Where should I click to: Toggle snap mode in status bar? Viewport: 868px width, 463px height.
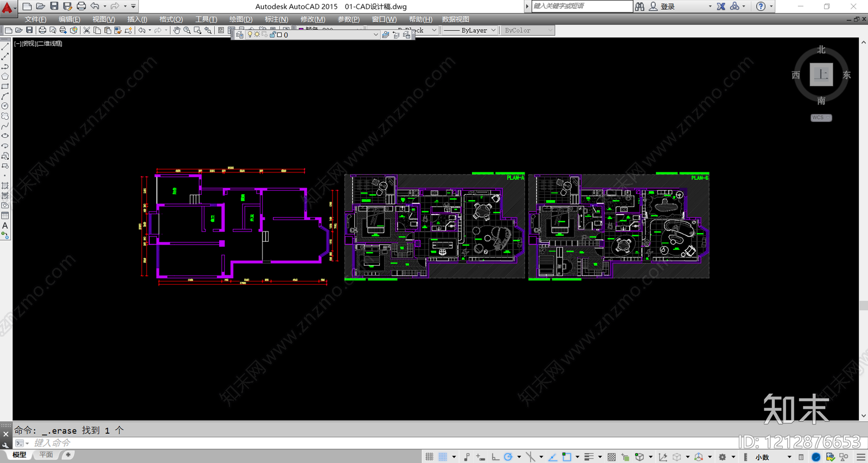tap(443, 457)
